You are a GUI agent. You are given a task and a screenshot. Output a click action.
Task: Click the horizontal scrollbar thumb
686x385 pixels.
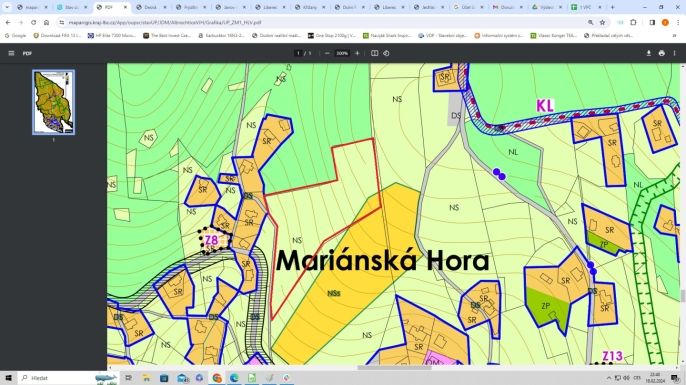(x=395, y=368)
